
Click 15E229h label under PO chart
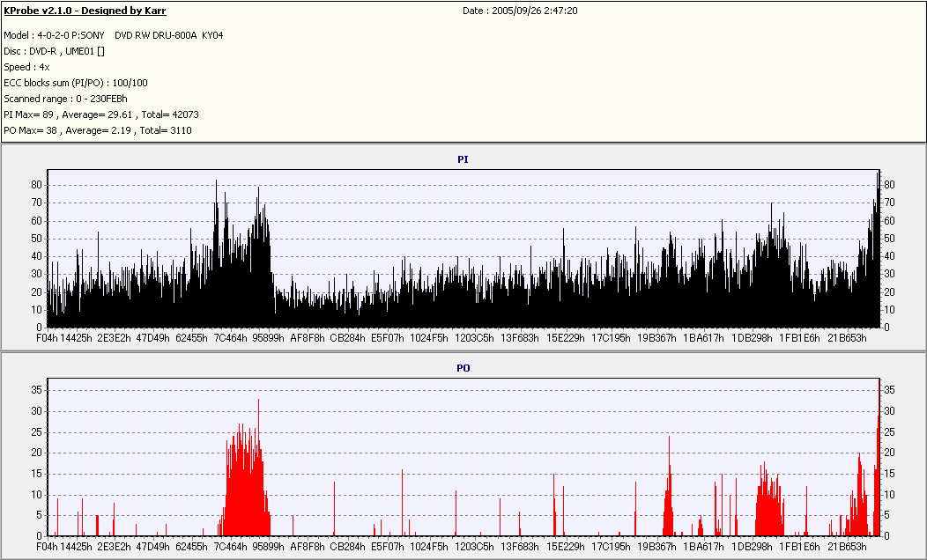point(565,547)
